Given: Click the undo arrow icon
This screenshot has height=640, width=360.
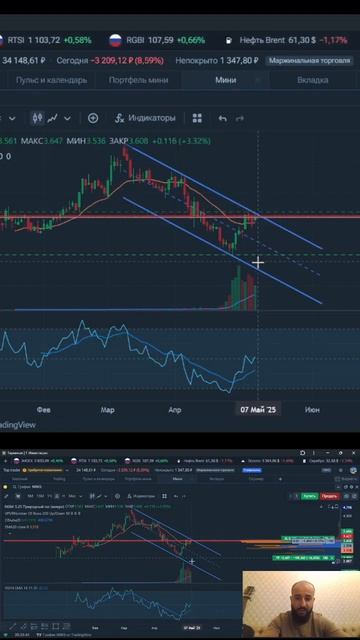Looking at the screenshot, I should pos(222,118).
